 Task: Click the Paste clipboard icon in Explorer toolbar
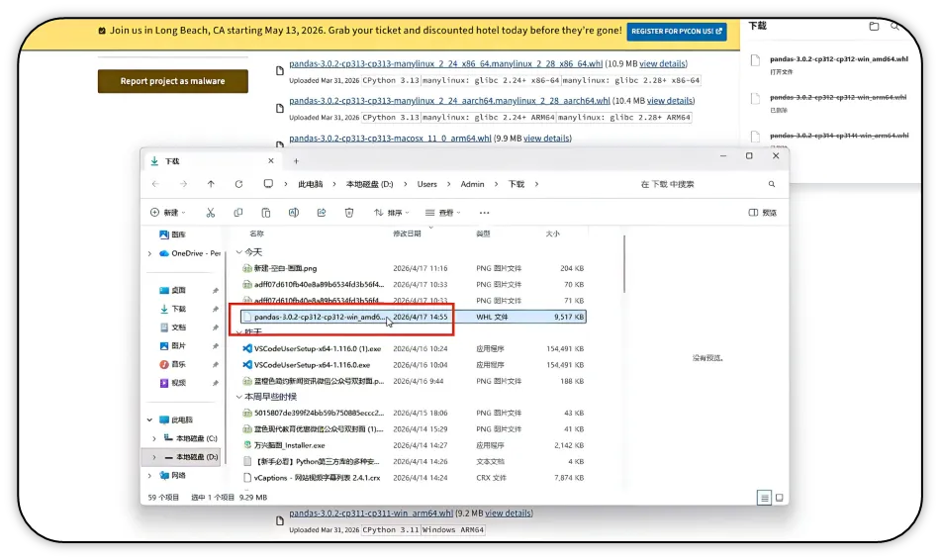click(x=265, y=213)
